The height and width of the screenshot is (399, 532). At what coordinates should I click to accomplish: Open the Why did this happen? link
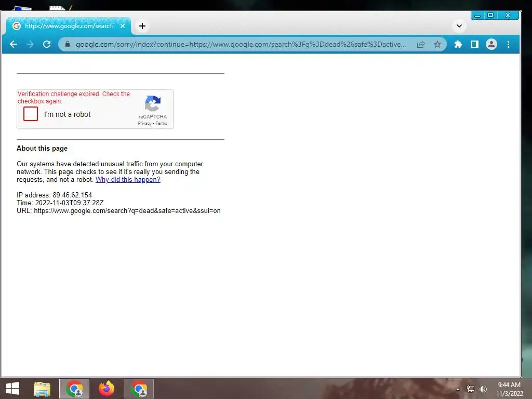tap(128, 179)
